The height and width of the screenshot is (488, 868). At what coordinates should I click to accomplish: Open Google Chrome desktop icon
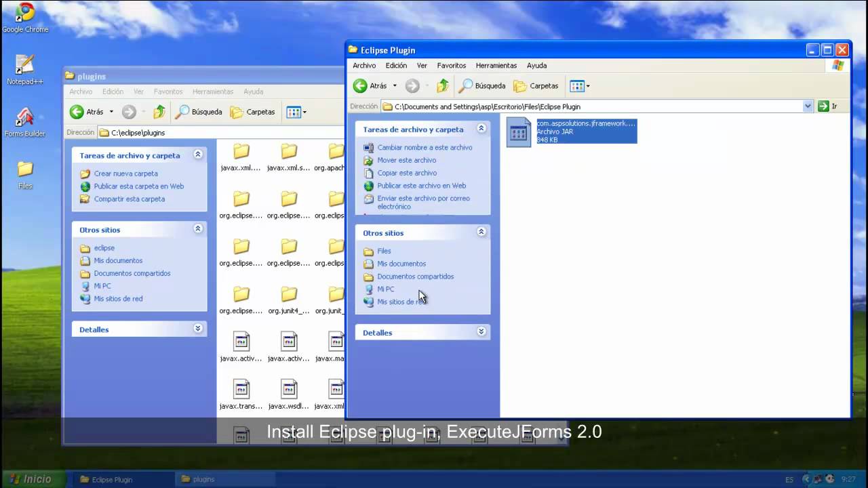(x=25, y=18)
